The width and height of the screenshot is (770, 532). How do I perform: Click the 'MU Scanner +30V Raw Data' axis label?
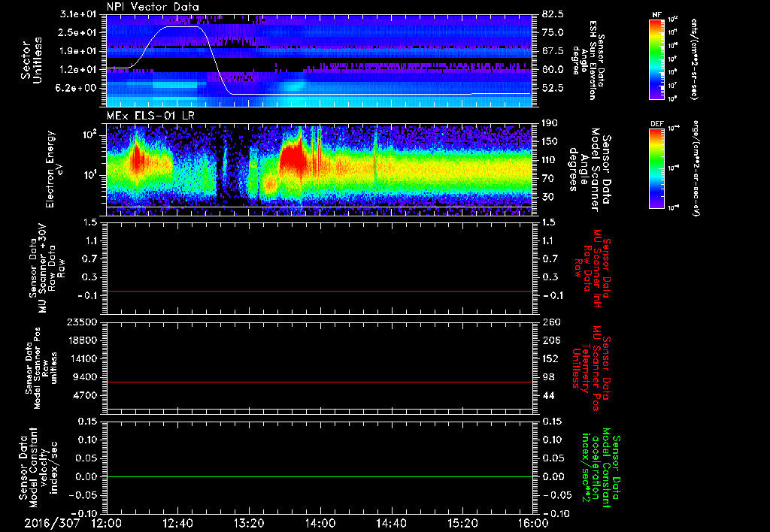(x=47, y=269)
